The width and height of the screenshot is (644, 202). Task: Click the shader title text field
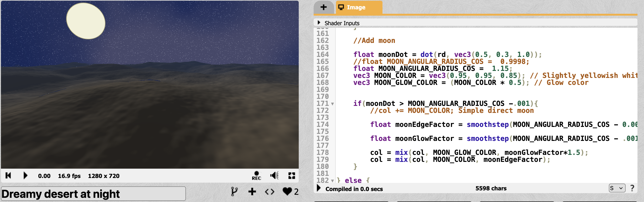[93, 194]
